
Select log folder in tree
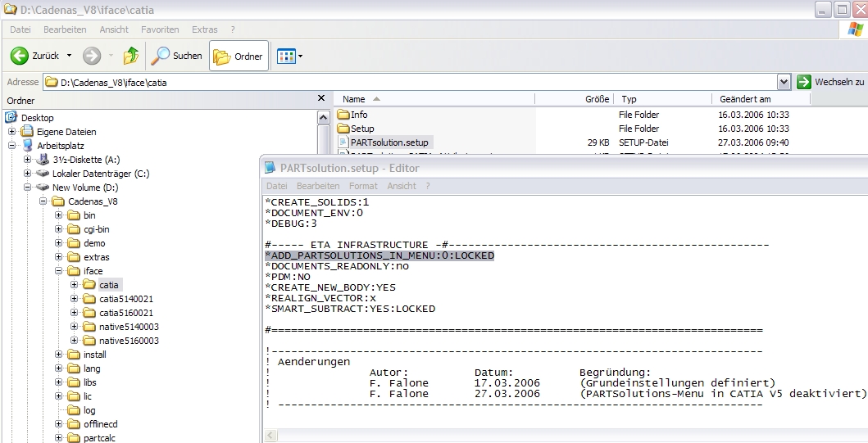point(89,410)
